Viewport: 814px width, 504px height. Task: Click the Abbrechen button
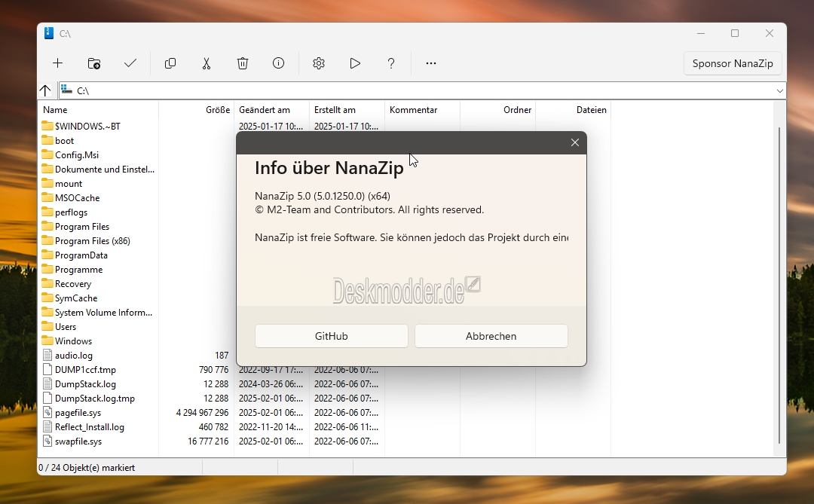pos(491,336)
